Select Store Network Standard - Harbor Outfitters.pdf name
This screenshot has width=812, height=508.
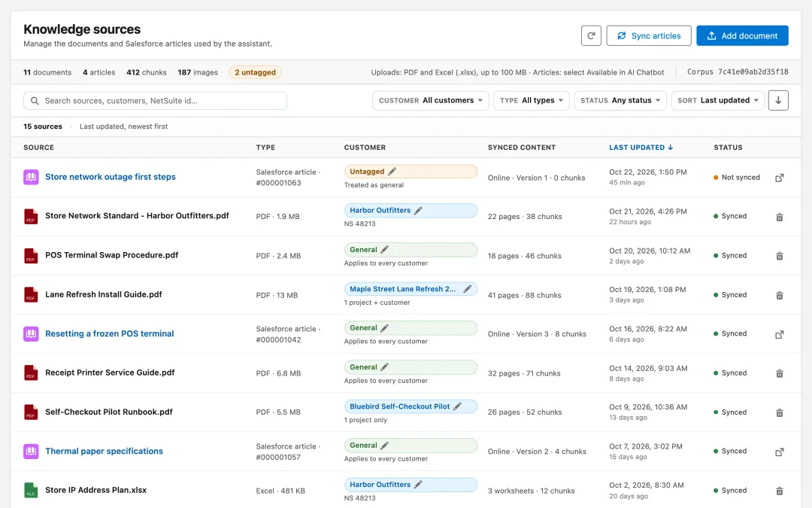pos(137,216)
